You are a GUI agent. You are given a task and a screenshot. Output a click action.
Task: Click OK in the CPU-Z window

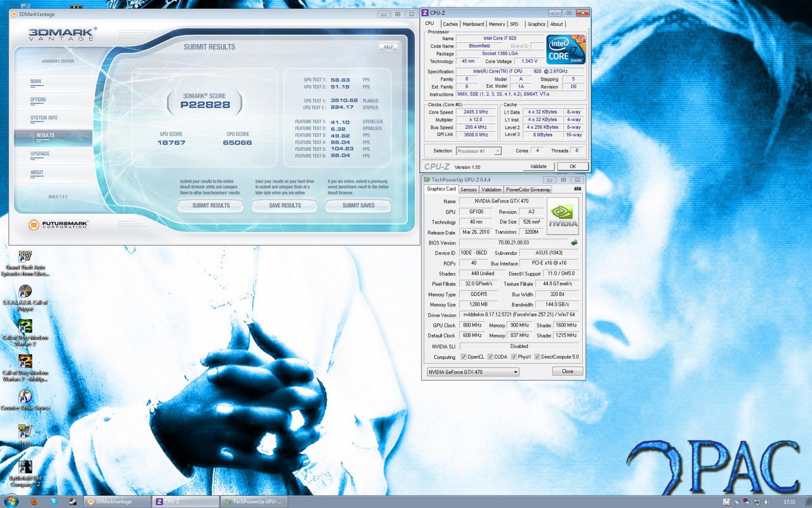572,166
